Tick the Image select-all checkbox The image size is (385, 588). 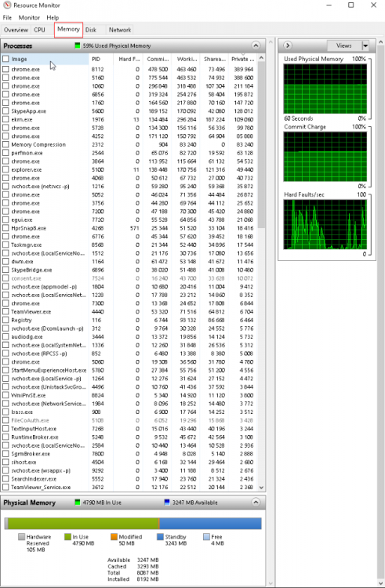coord(5,59)
